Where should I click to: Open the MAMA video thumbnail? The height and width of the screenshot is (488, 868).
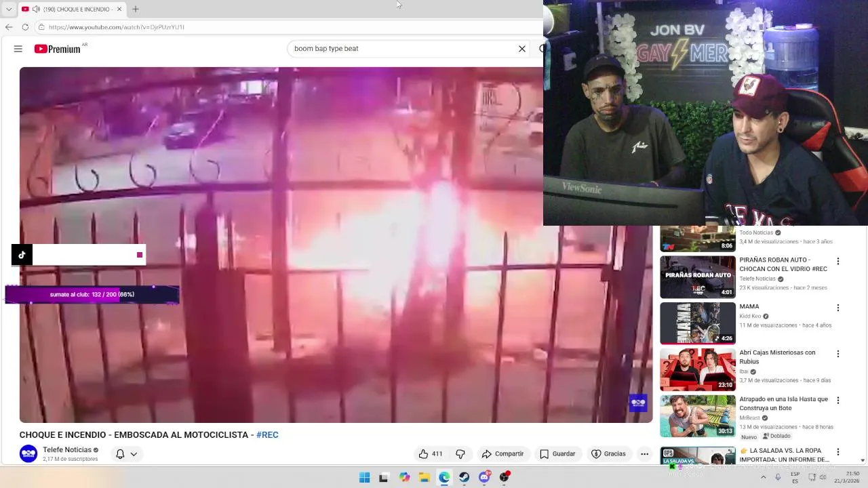[x=698, y=323]
